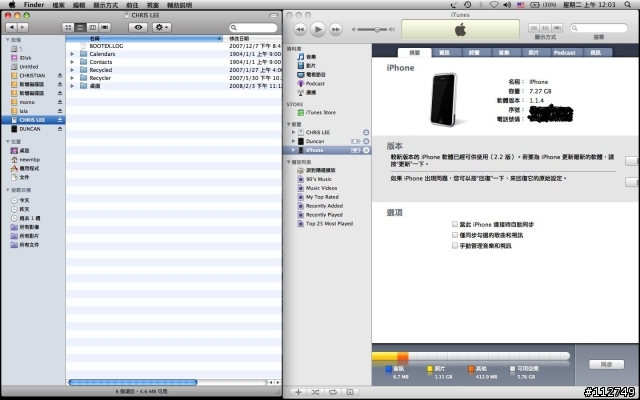This screenshot has width=640, height=400.
Task: Switch Finder to icon view
Action: tap(68, 27)
